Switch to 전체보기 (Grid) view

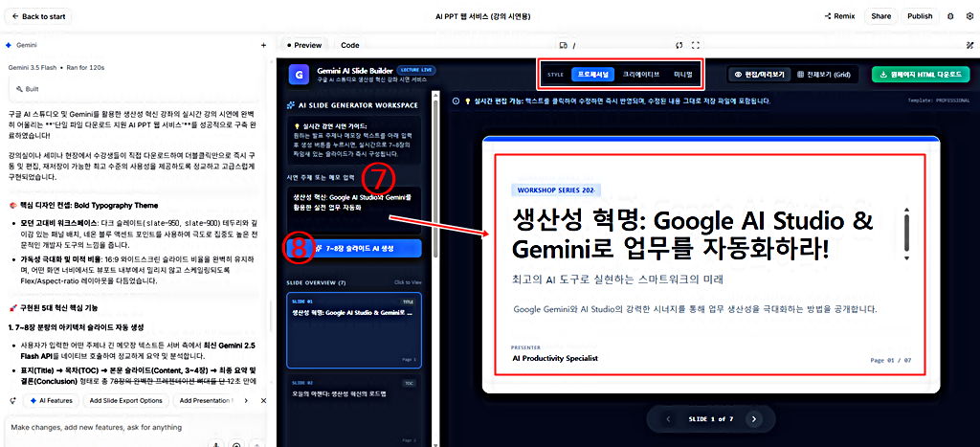[x=824, y=75]
